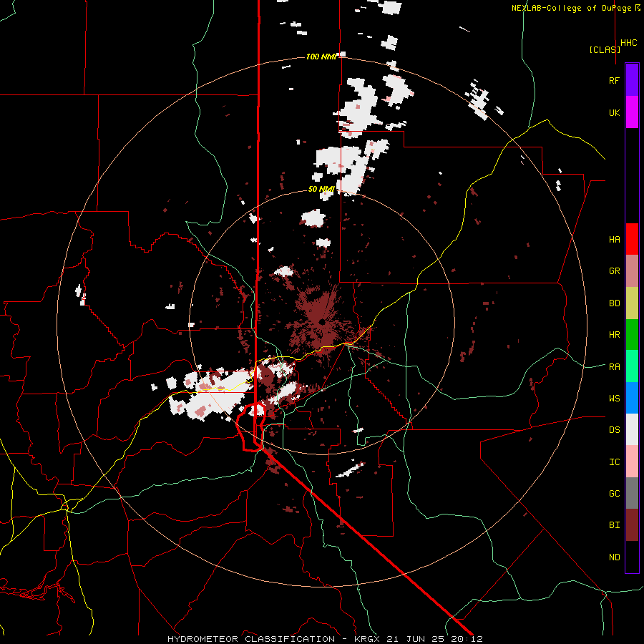Screen dimensions: 644x644
Task: Click the 'HHC' product label
Action: point(629,43)
